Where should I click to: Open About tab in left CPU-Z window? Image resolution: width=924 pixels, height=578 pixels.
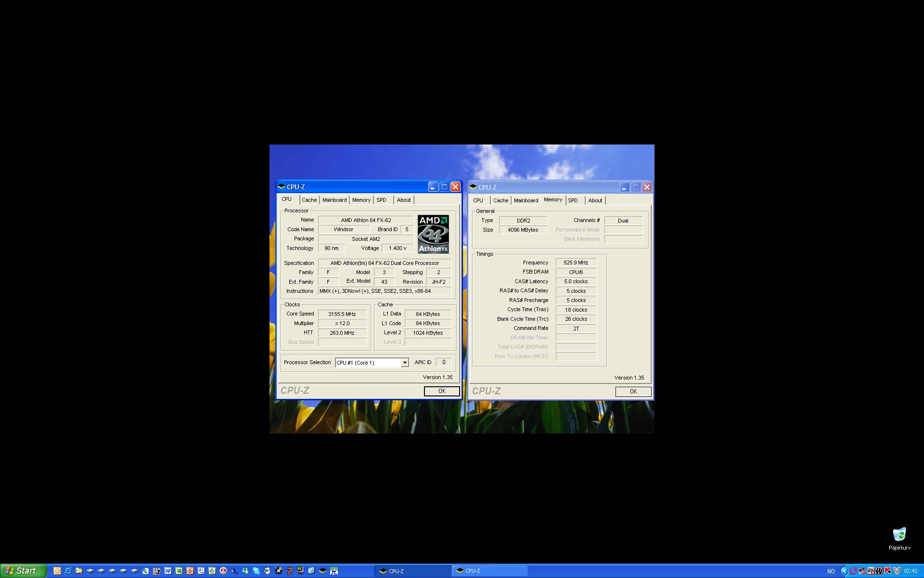point(404,200)
